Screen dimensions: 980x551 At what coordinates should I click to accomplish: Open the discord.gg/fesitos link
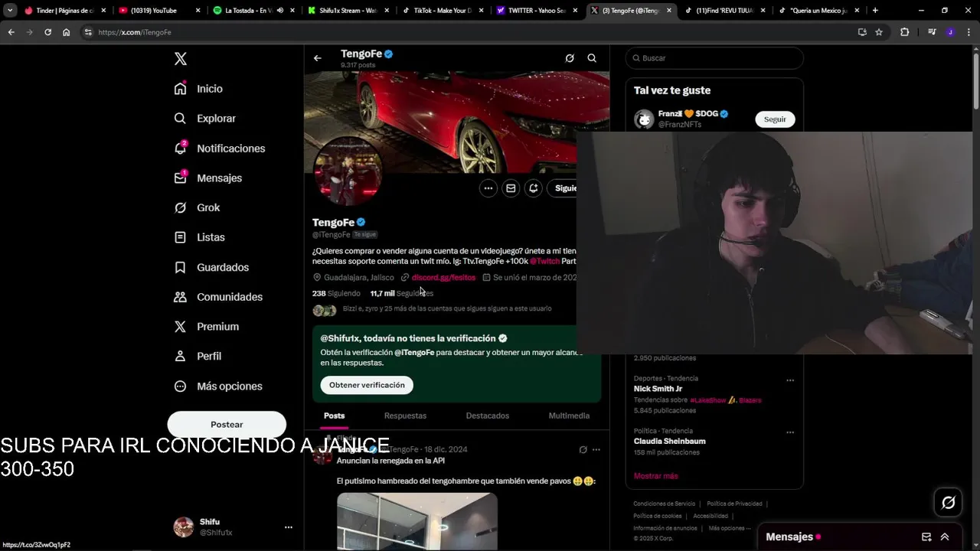tap(443, 278)
